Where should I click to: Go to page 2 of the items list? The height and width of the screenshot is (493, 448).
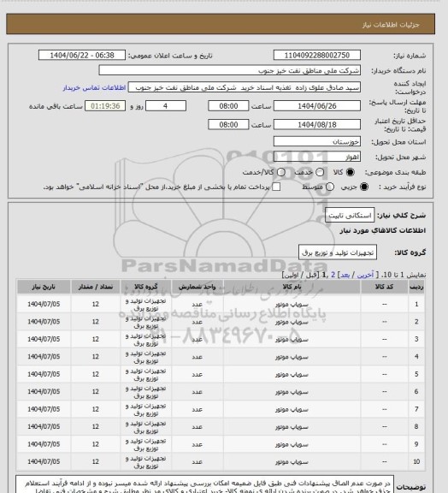333,275
